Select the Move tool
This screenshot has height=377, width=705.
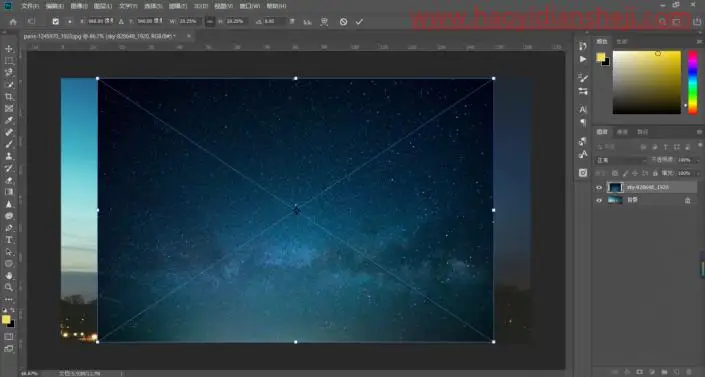tap(9, 49)
